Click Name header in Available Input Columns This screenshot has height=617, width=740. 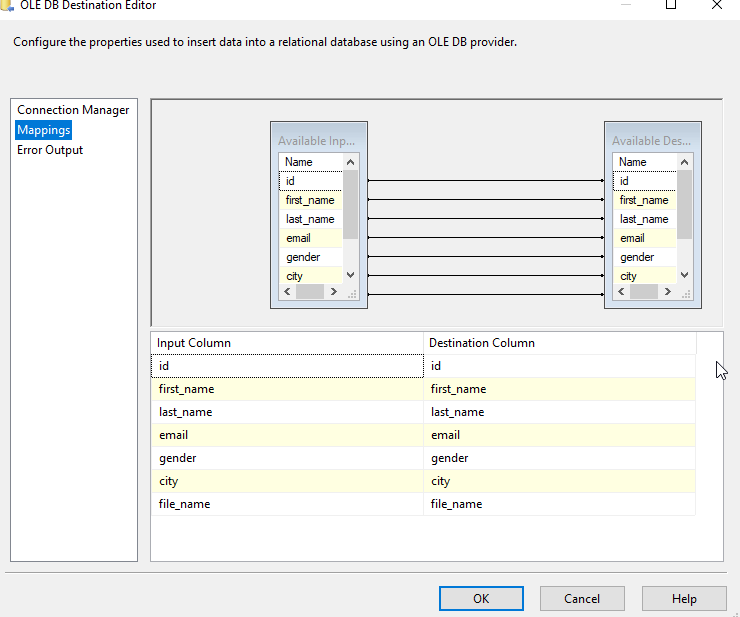point(311,162)
